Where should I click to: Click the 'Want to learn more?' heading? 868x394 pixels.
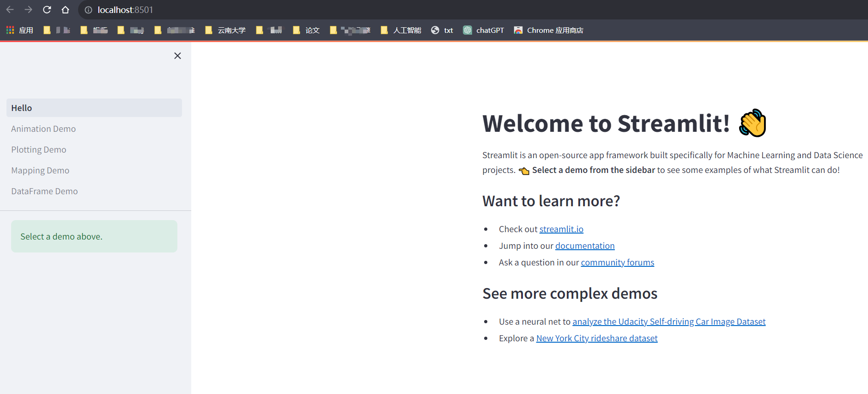click(x=551, y=201)
